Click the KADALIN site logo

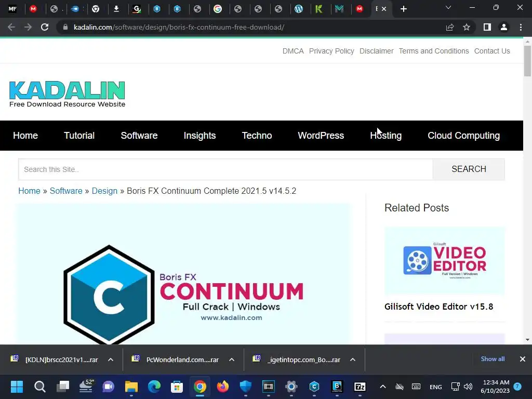(67, 94)
